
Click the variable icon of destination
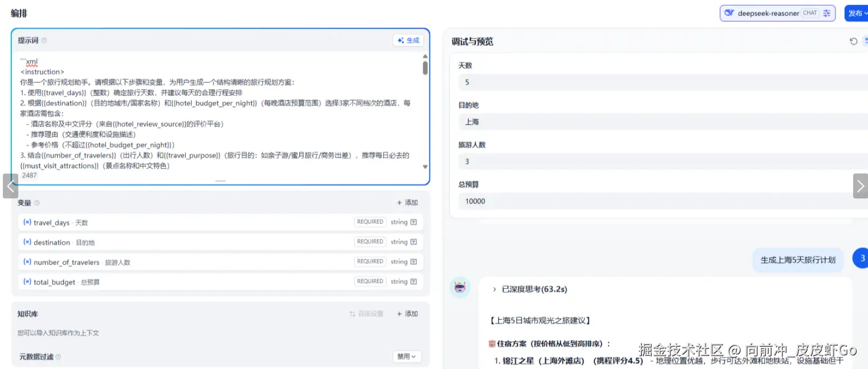click(x=27, y=242)
